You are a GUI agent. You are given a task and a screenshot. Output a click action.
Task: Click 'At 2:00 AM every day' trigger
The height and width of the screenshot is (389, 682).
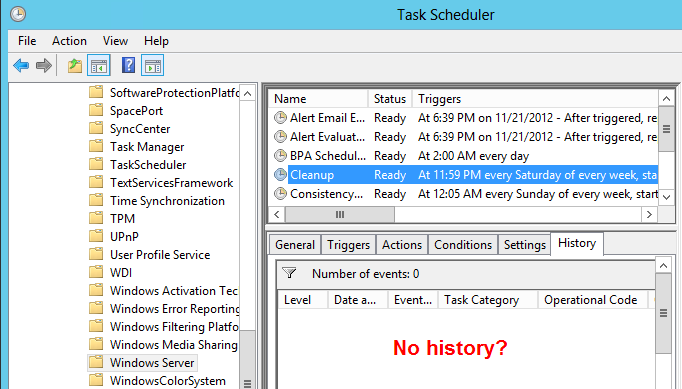473,155
